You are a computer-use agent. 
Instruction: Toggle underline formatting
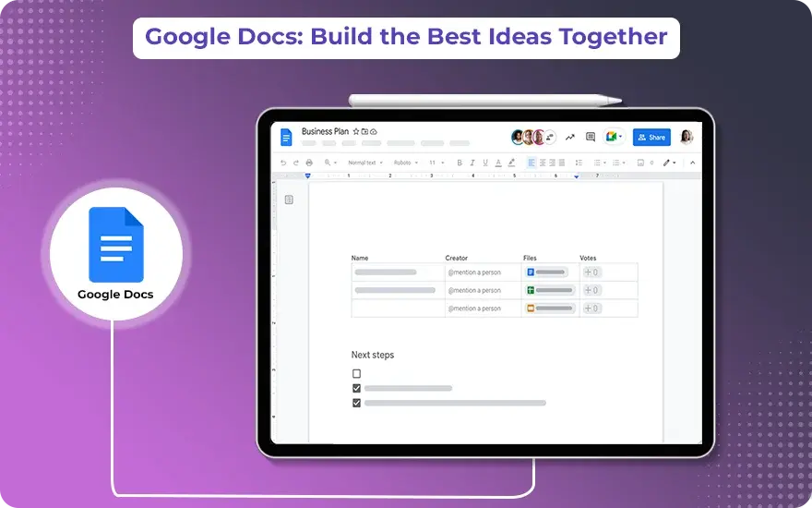click(x=485, y=163)
